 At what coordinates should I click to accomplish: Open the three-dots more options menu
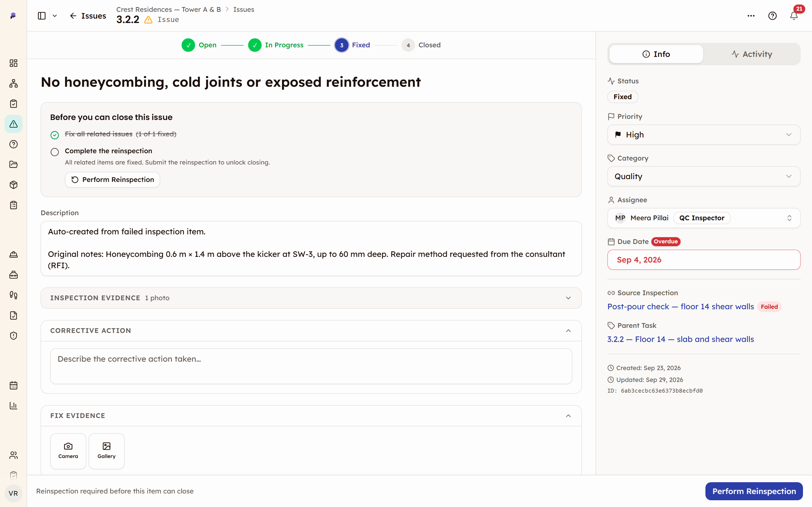(751, 16)
